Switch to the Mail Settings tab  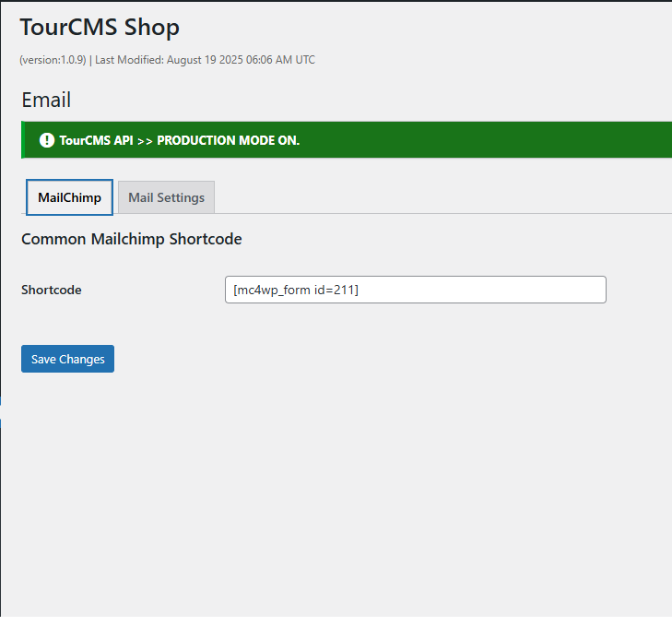point(166,197)
